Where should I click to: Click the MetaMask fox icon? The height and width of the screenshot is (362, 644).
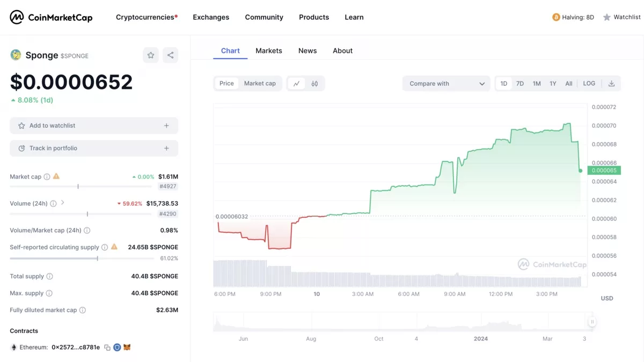[127, 348]
